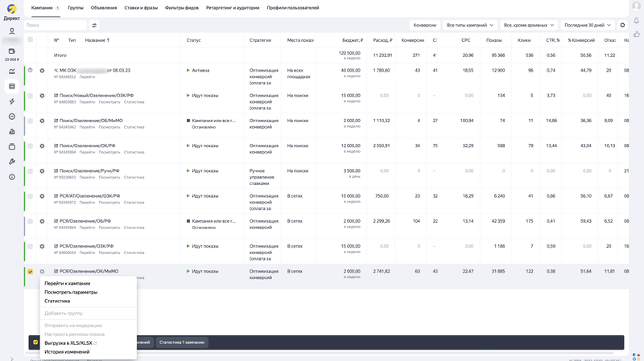Open gear menu for МК ОЗК campaign
Image resolution: width=644 pixels, height=361 pixels.
[42, 71]
